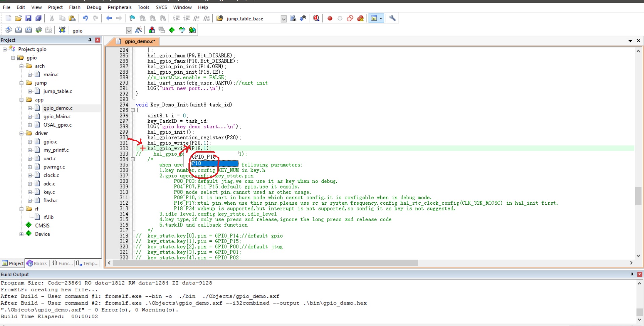644x326 pixels.
Task: Expand the gpio_demo.c file node
Action: [x=30, y=108]
